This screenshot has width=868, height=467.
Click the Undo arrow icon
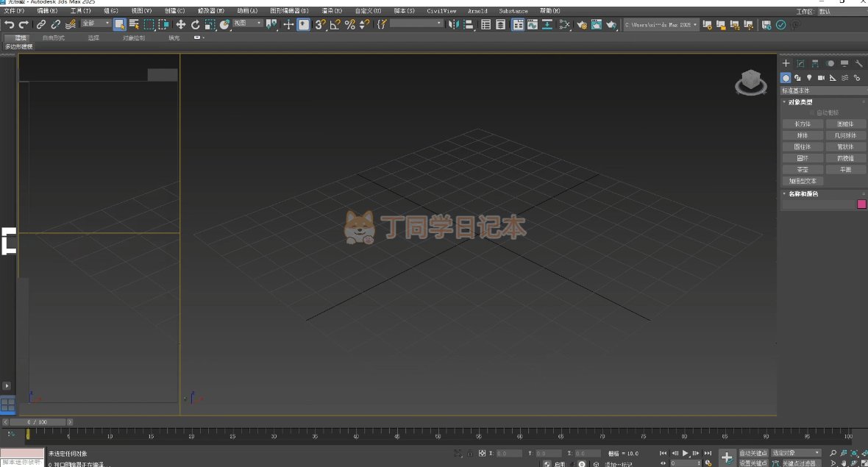[x=10, y=24]
